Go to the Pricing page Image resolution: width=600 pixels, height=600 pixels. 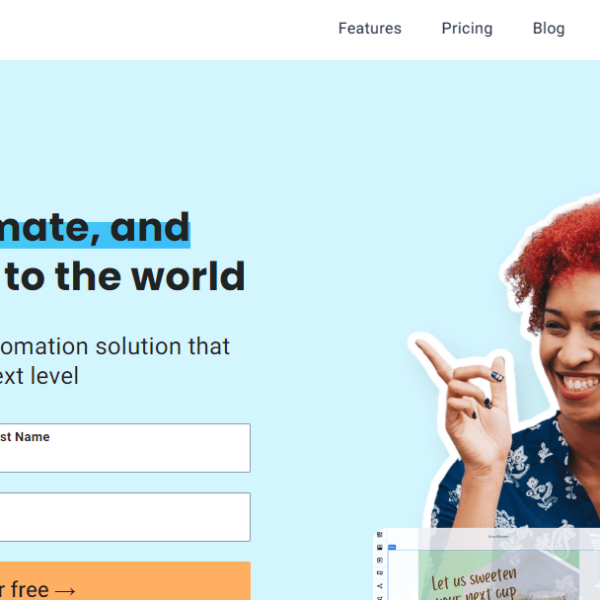tap(467, 28)
